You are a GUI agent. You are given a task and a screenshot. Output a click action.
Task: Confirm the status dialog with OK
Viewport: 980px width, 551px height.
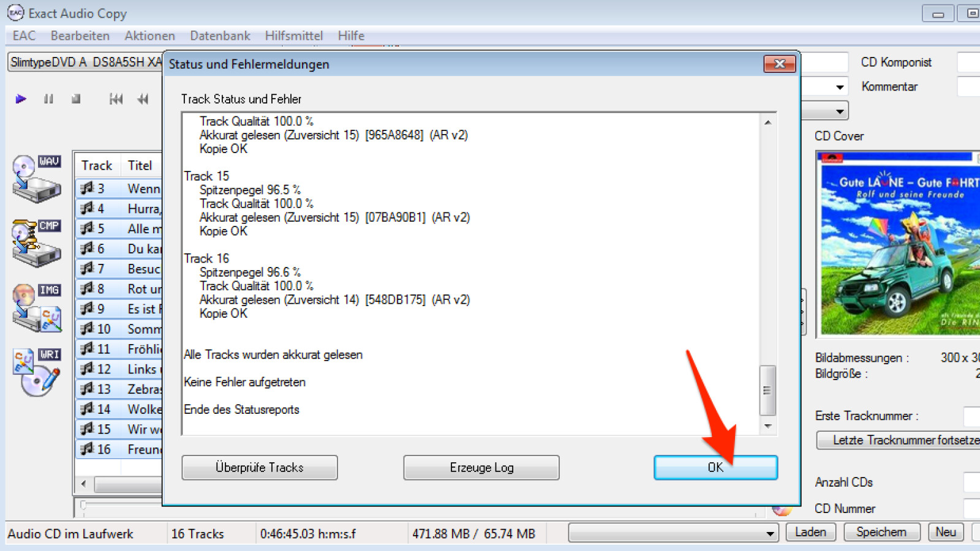[715, 467]
